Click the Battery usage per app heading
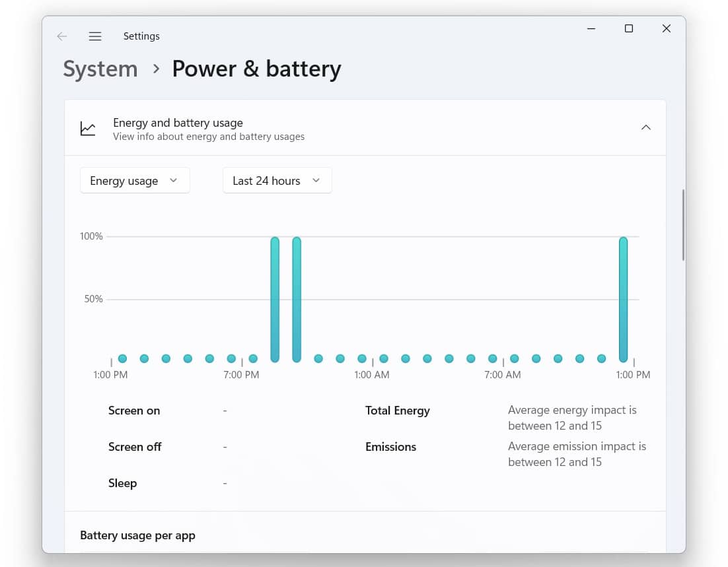 click(x=137, y=535)
